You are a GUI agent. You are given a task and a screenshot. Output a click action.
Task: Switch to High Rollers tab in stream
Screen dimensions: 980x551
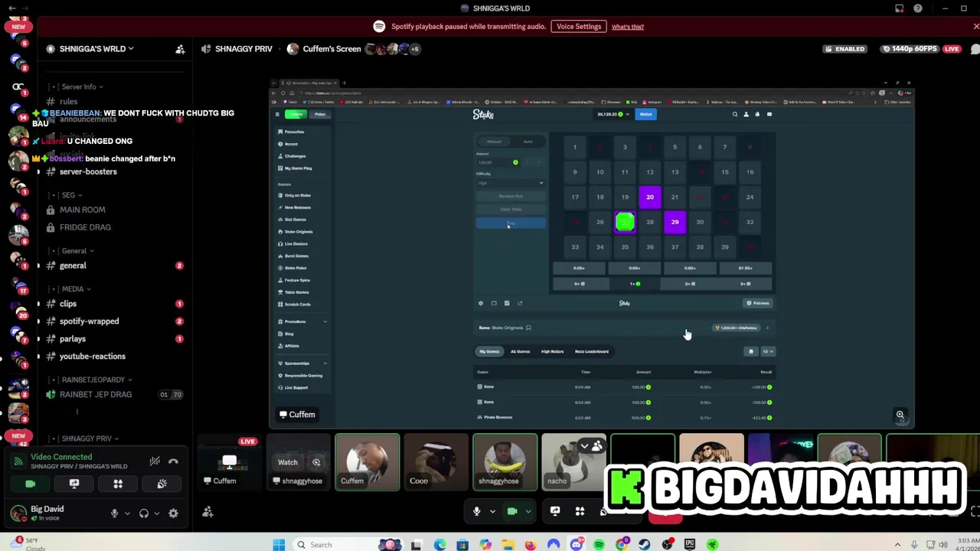(x=552, y=351)
